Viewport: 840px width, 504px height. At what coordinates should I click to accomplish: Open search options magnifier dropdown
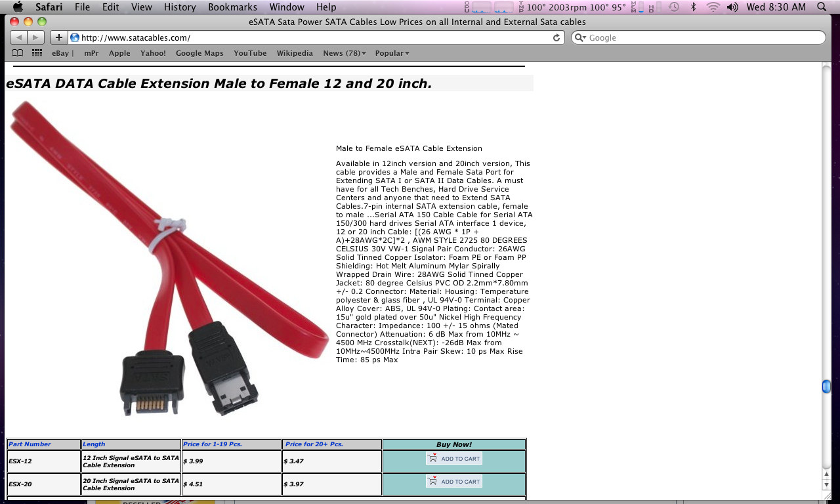click(x=580, y=37)
